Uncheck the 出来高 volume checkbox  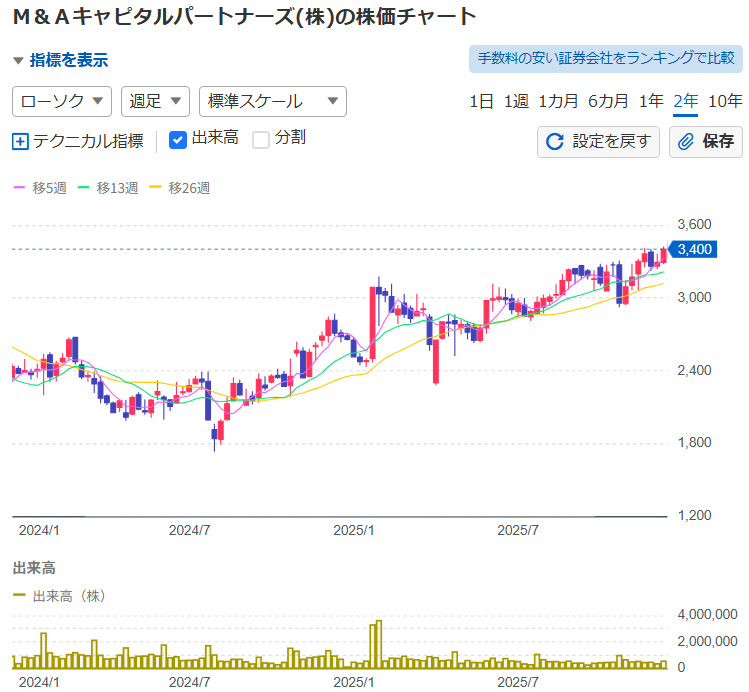tap(178, 140)
